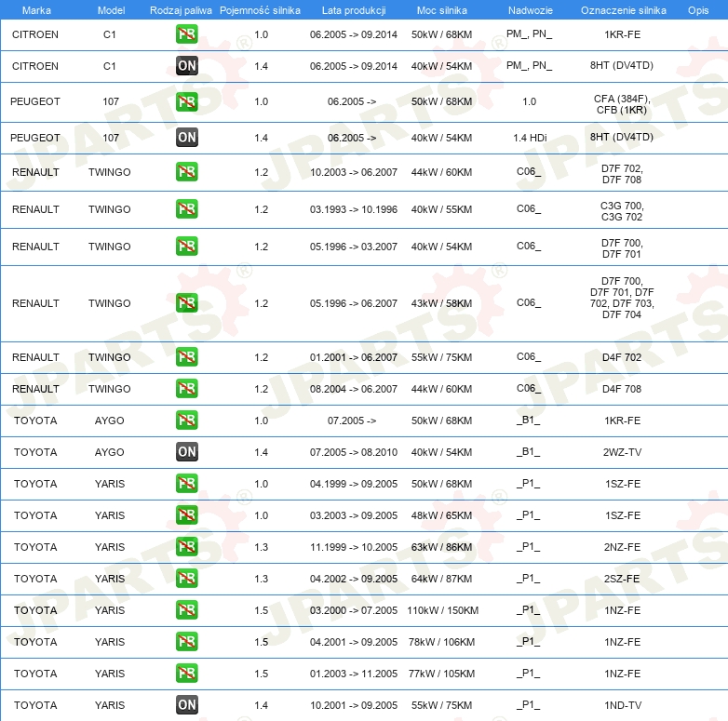Click petrol icon for Twingo D4F 708 row
Viewport: 728px width, 721px height.
[x=186, y=388]
